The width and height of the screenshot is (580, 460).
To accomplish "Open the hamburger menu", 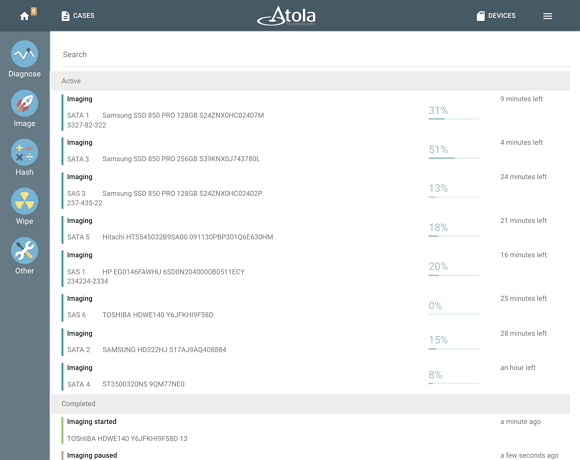I will pyautogui.click(x=547, y=16).
